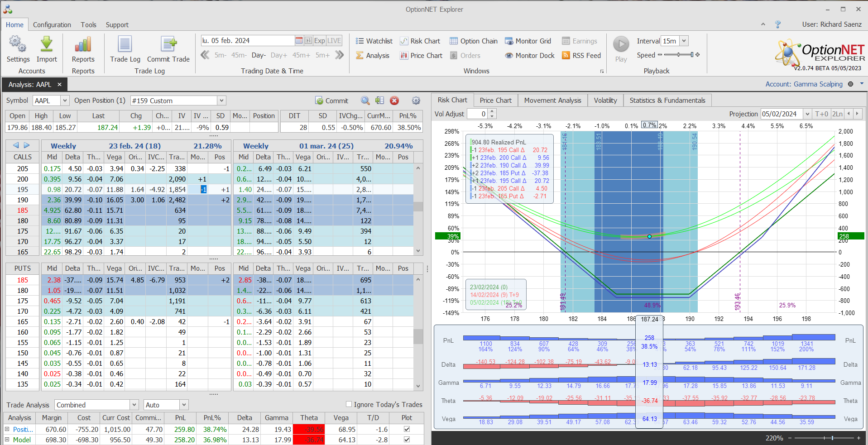Open the RSS Feed window
Screen dimensions: 868x445
click(581, 55)
